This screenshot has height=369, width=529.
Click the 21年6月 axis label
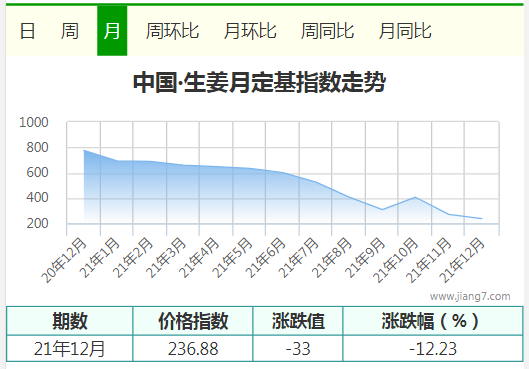click(266, 258)
